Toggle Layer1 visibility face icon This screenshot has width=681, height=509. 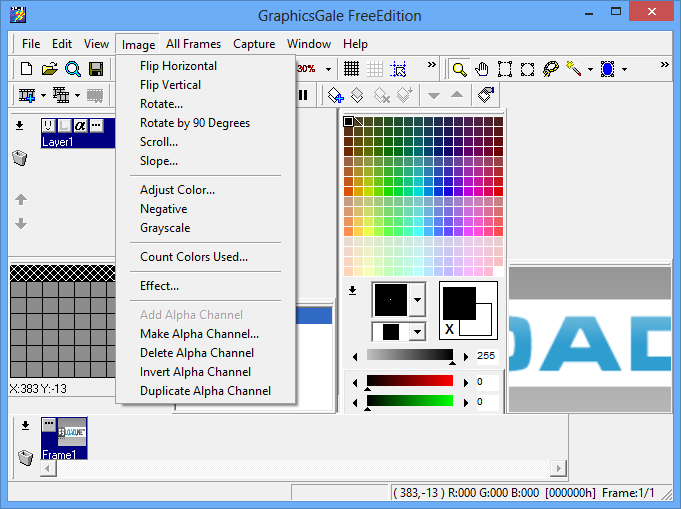(48, 125)
